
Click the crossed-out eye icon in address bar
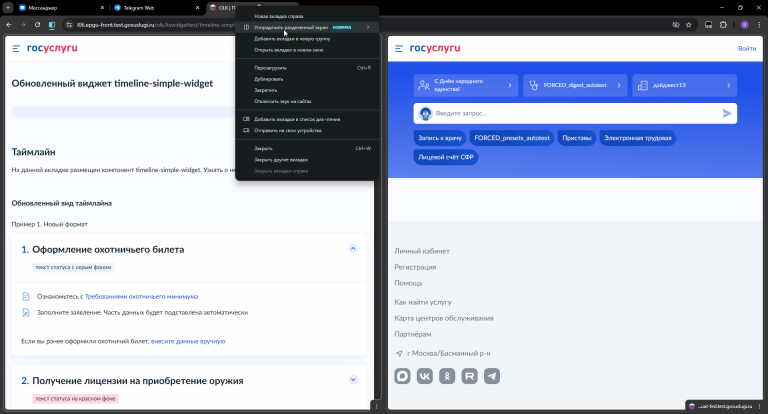(x=676, y=24)
